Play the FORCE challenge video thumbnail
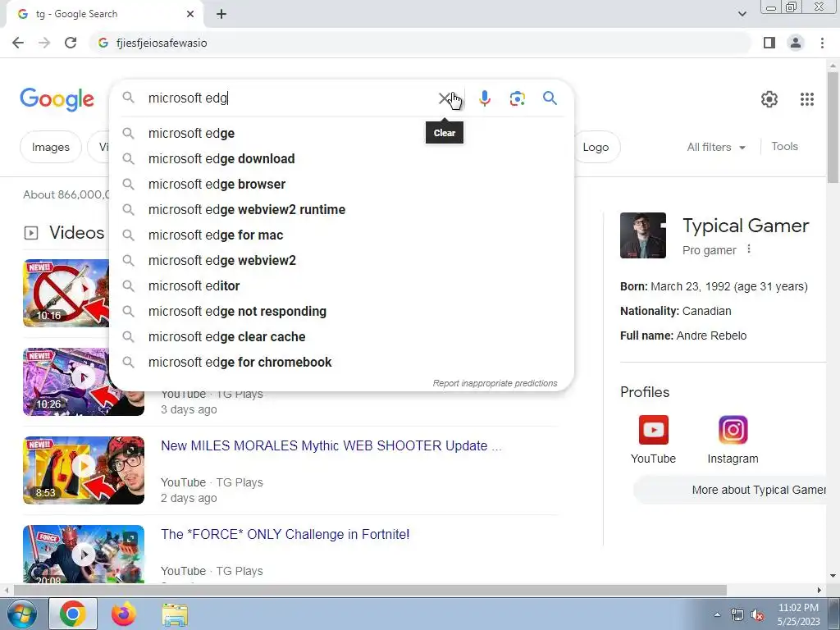Viewport: 840px width, 630px height. pos(84,554)
